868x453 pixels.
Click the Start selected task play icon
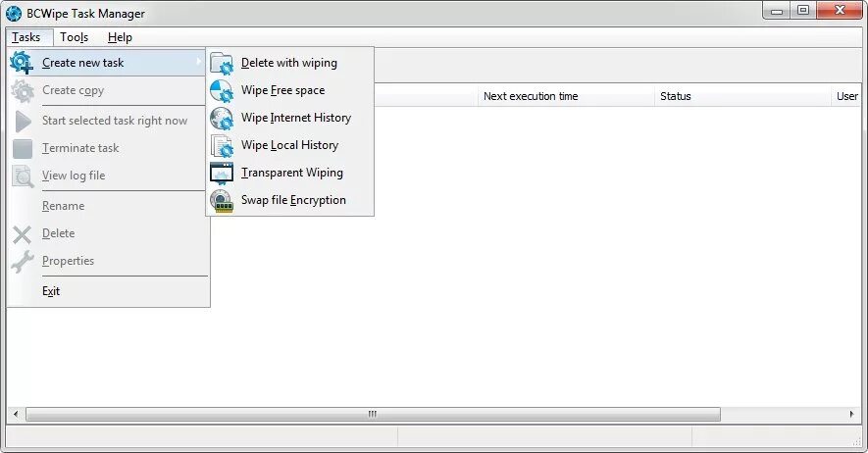23,122
